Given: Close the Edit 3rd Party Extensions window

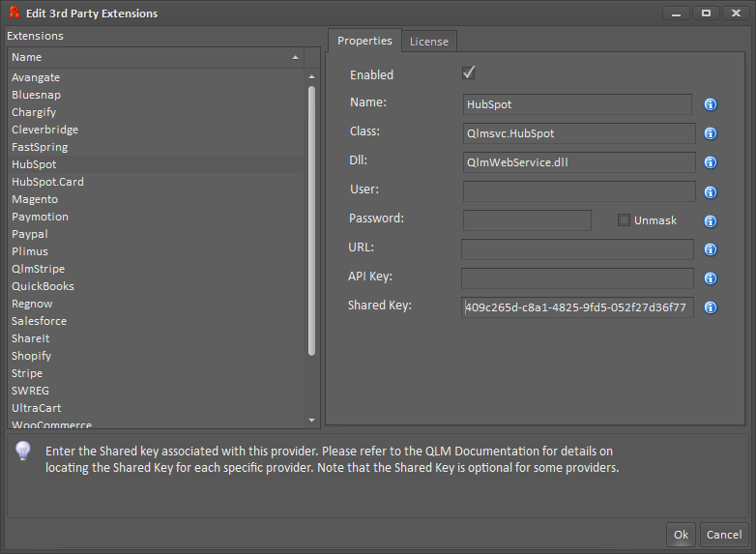Looking at the screenshot, I should (736, 14).
